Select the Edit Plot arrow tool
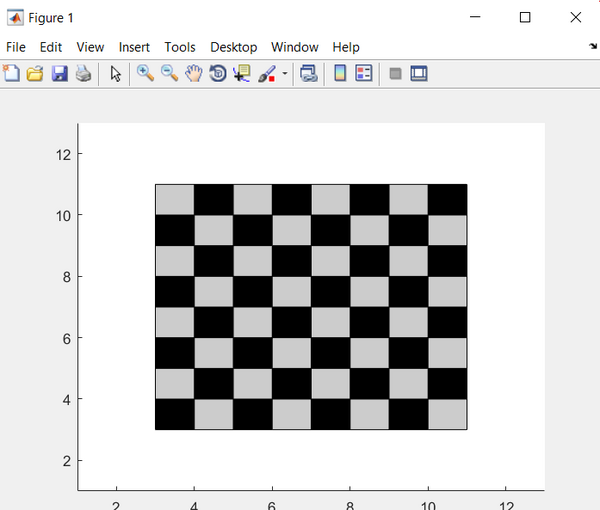 coord(115,73)
